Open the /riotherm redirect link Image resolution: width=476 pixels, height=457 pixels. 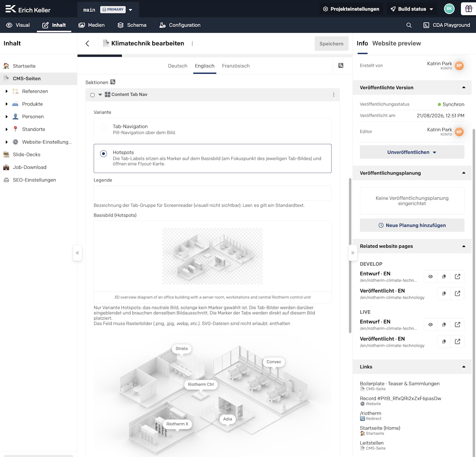[x=370, y=413]
